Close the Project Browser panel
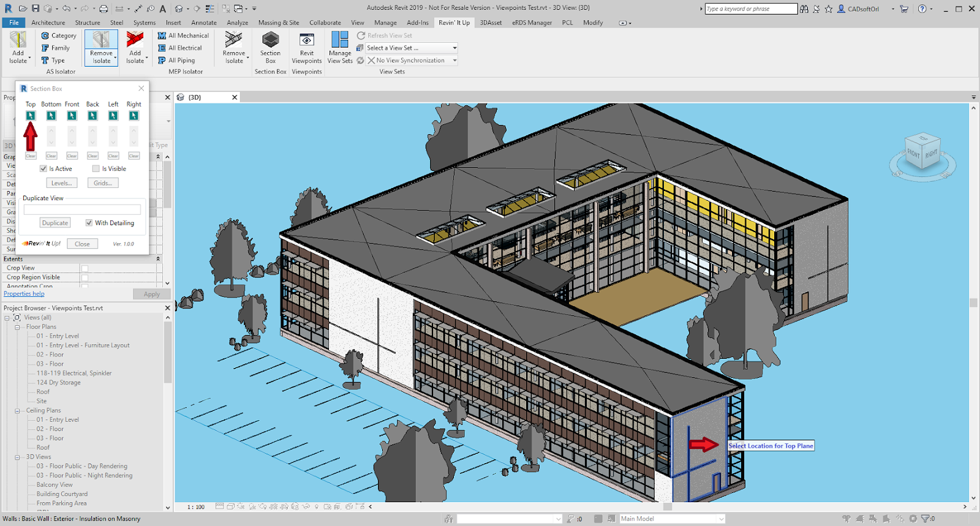This screenshot has width=980, height=526. pyautogui.click(x=168, y=308)
